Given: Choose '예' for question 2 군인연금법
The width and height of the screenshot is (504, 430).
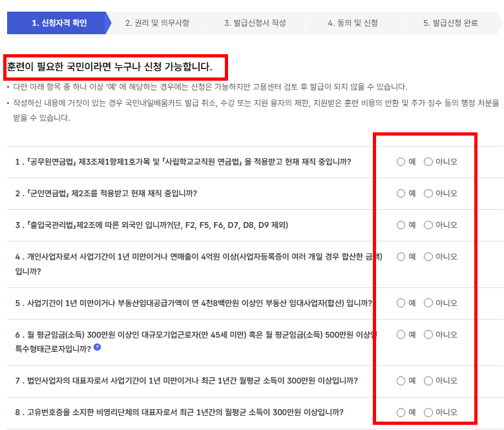Looking at the screenshot, I should click(x=401, y=193).
